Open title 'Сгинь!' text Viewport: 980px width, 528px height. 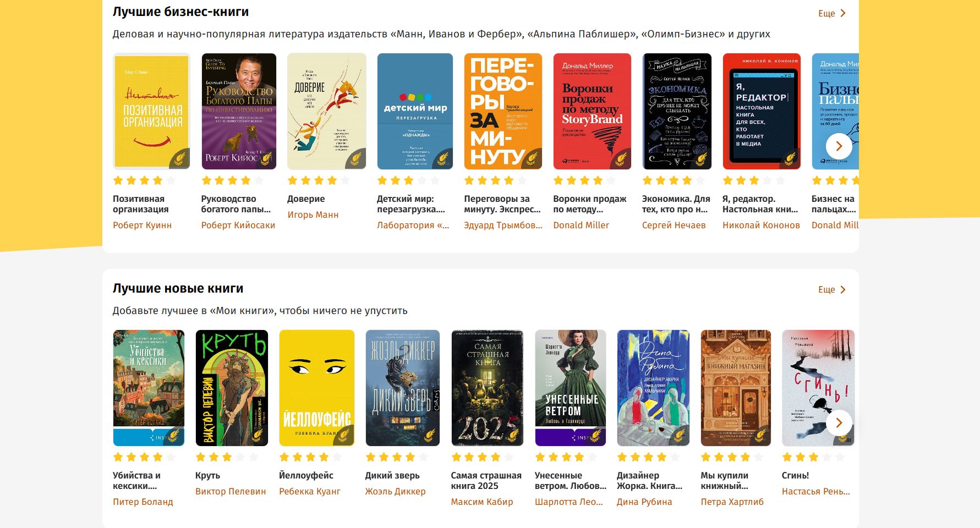click(796, 475)
